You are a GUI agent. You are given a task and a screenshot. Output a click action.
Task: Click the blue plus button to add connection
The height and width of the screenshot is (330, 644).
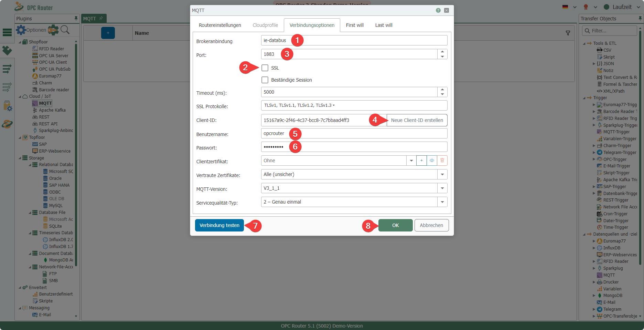pyautogui.click(x=108, y=33)
